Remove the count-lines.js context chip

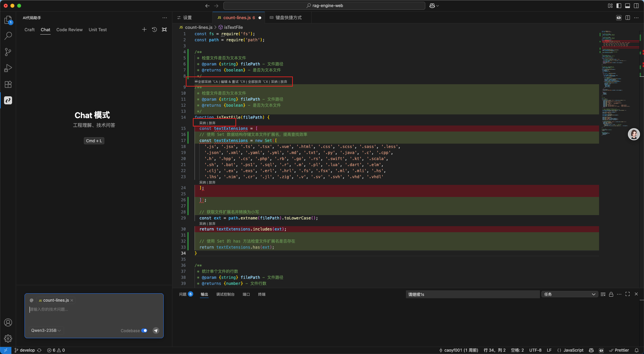coord(72,300)
